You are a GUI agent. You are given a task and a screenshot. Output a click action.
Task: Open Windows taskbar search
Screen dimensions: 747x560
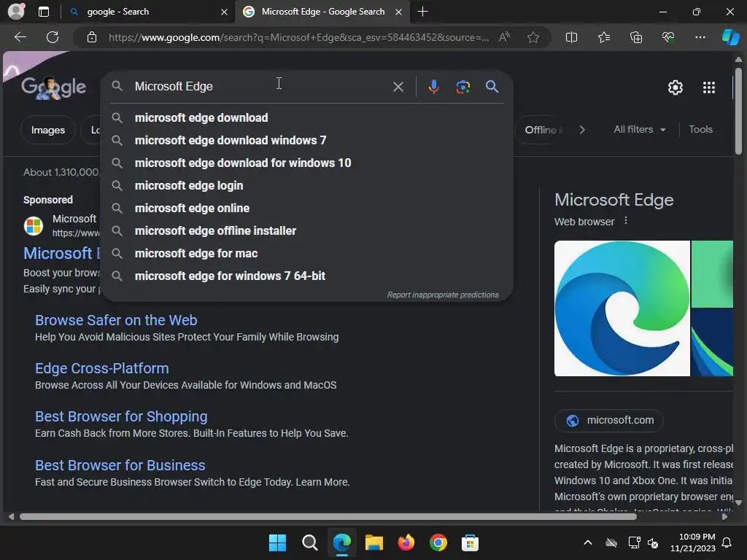tap(309, 542)
